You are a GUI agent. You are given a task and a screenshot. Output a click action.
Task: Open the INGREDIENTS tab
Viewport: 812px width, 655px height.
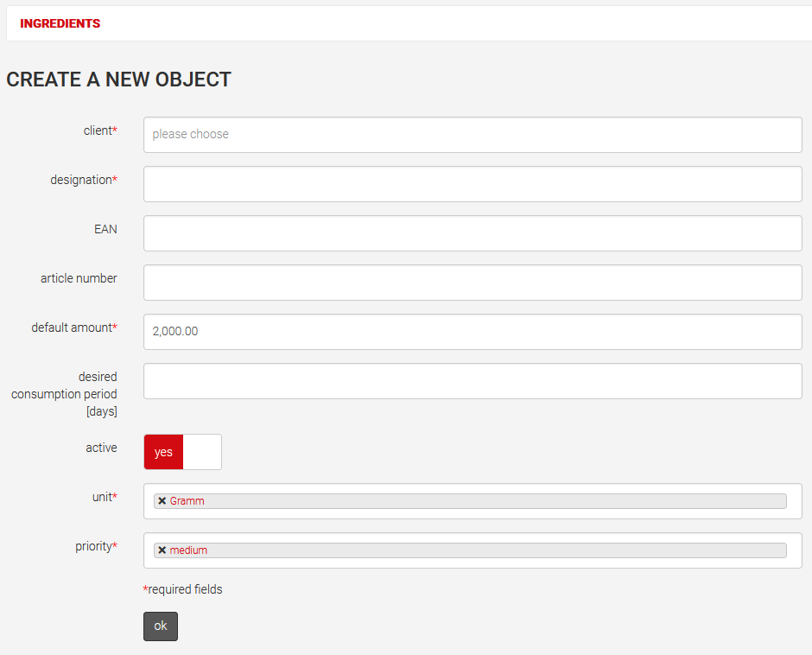pyautogui.click(x=60, y=23)
